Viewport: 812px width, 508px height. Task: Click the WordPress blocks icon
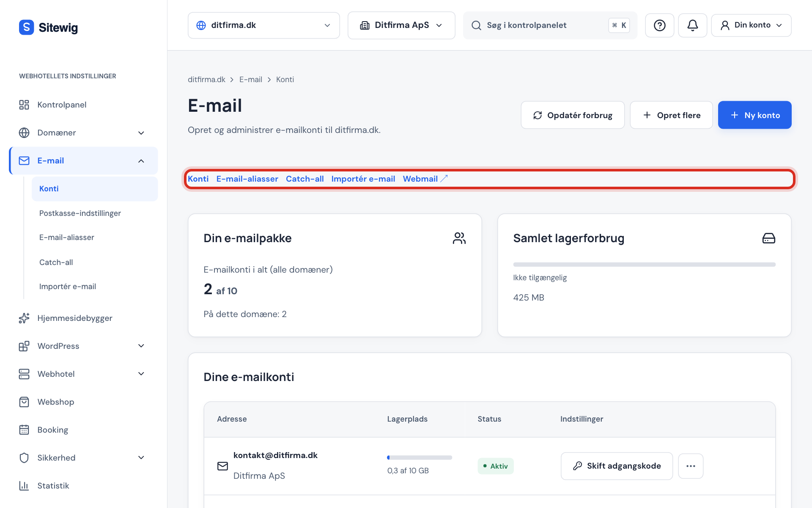[x=24, y=346]
